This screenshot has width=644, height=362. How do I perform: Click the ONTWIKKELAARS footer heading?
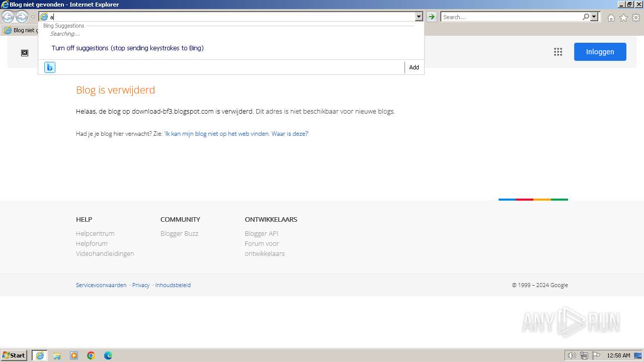tap(271, 220)
